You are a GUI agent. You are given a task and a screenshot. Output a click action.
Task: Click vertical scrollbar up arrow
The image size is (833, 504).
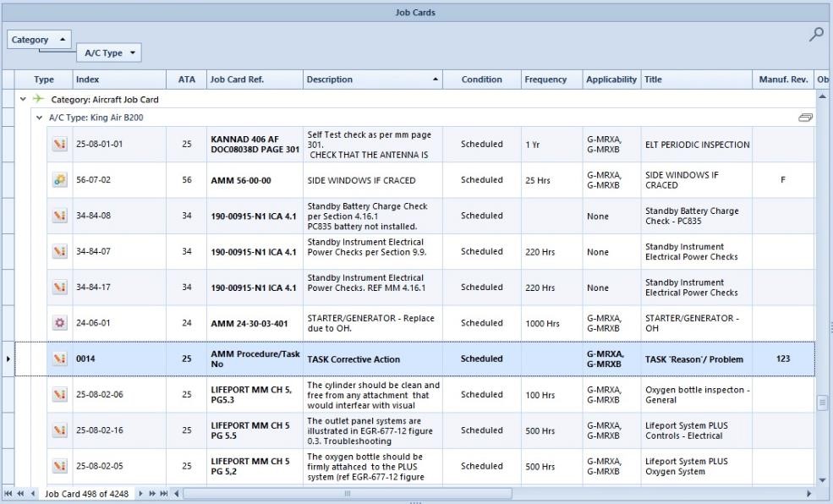click(822, 96)
